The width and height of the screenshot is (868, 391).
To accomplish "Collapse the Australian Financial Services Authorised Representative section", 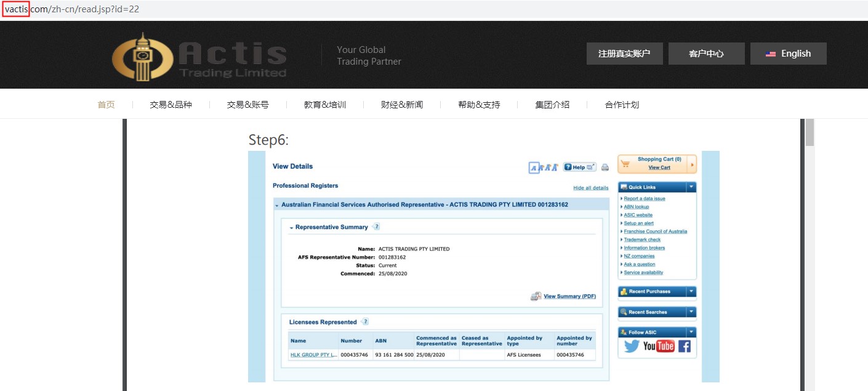I will pyautogui.click(x=277, y=205).
